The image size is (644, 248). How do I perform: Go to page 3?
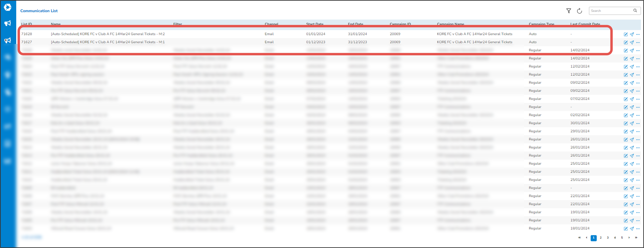pyautogui.click(x=608, y=238)
